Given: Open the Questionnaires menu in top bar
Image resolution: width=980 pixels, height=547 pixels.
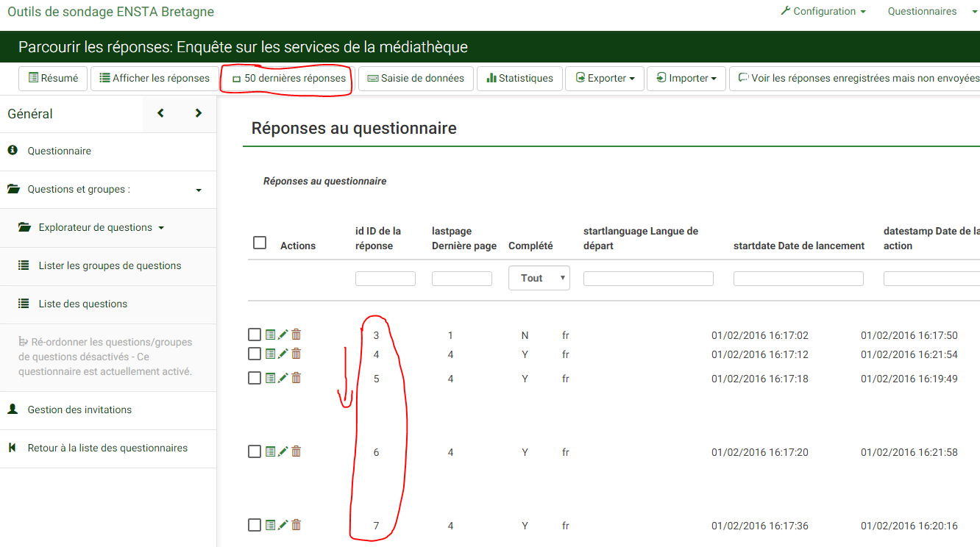Looking at the screenshot, I should [923, 12].
